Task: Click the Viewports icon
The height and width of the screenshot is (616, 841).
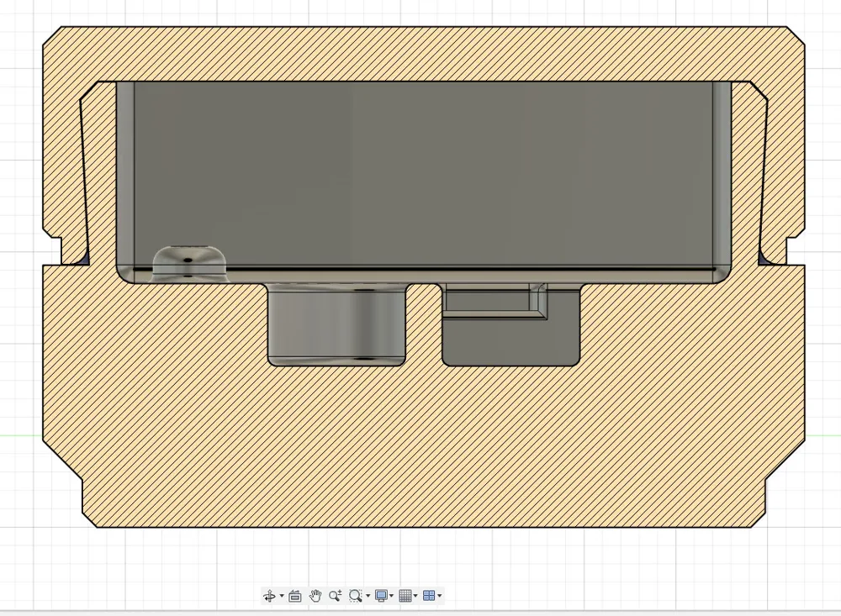Action: click(430, 596)
